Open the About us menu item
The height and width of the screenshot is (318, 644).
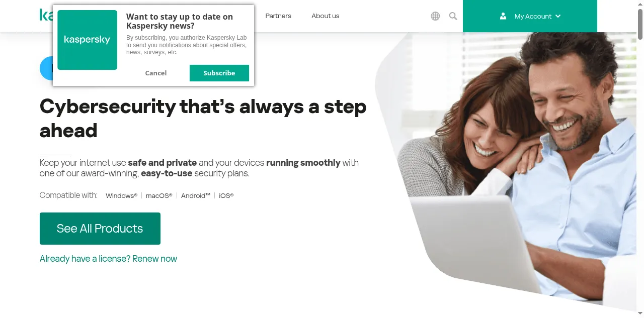[325, 16]
